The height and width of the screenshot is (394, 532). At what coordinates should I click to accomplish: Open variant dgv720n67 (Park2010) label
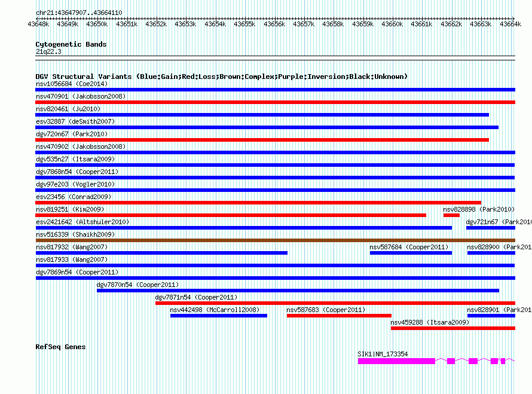[x=72, y=134]
